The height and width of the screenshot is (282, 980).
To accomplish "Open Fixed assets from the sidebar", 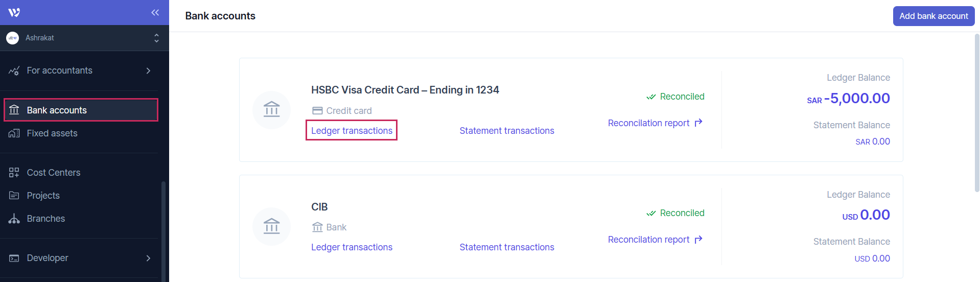I will click(x=52, y=133).
